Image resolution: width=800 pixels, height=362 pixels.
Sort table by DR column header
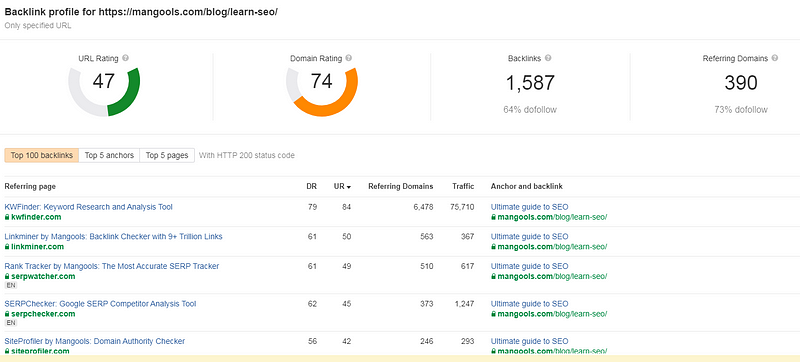(x=311, y=187)
